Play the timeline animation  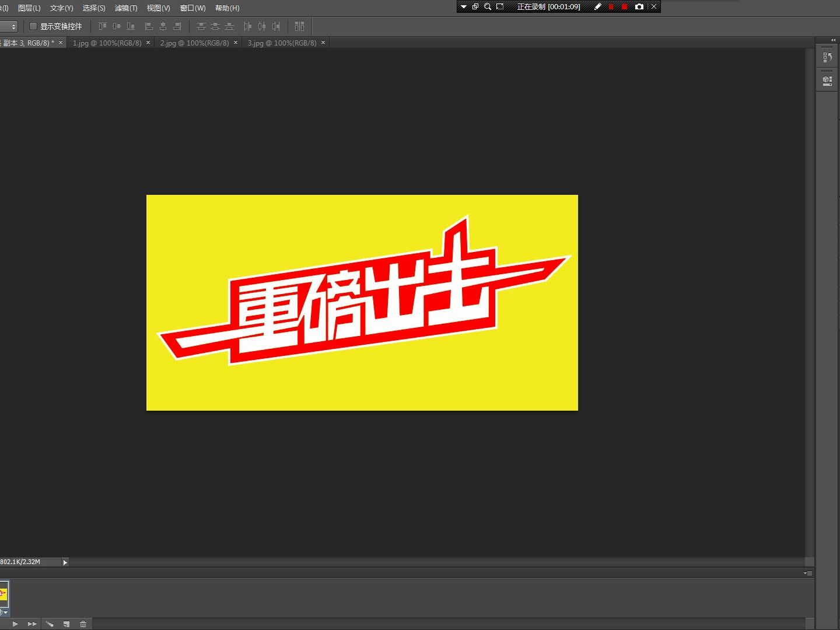coord(15,624)
